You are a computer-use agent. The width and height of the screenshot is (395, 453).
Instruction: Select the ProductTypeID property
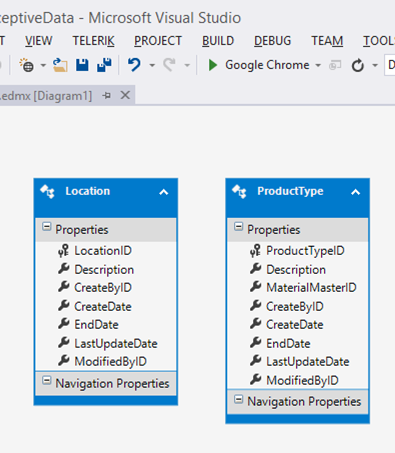point(305,251)
